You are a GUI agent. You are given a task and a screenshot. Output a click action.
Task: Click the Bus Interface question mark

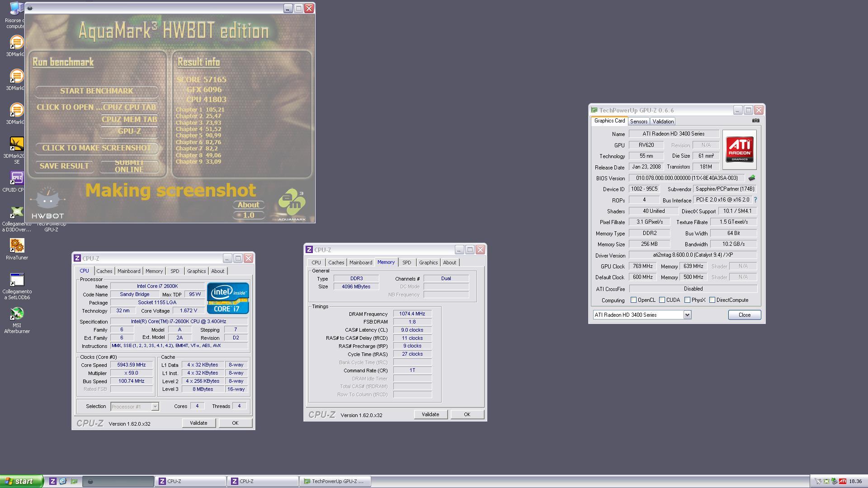tap(755, 200)
